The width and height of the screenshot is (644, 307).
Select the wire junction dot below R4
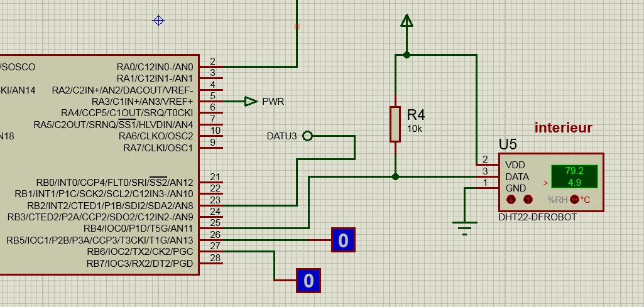[395, 177]
